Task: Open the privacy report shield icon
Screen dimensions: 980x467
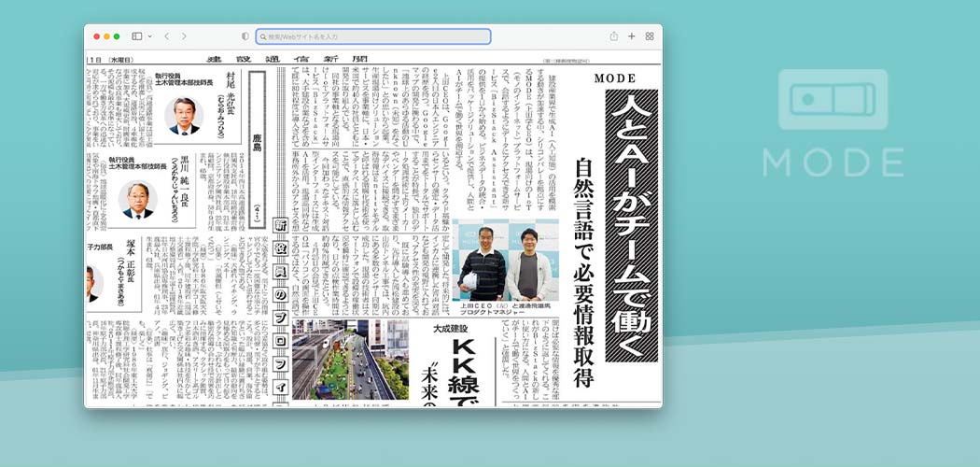Action: [245, 36]
